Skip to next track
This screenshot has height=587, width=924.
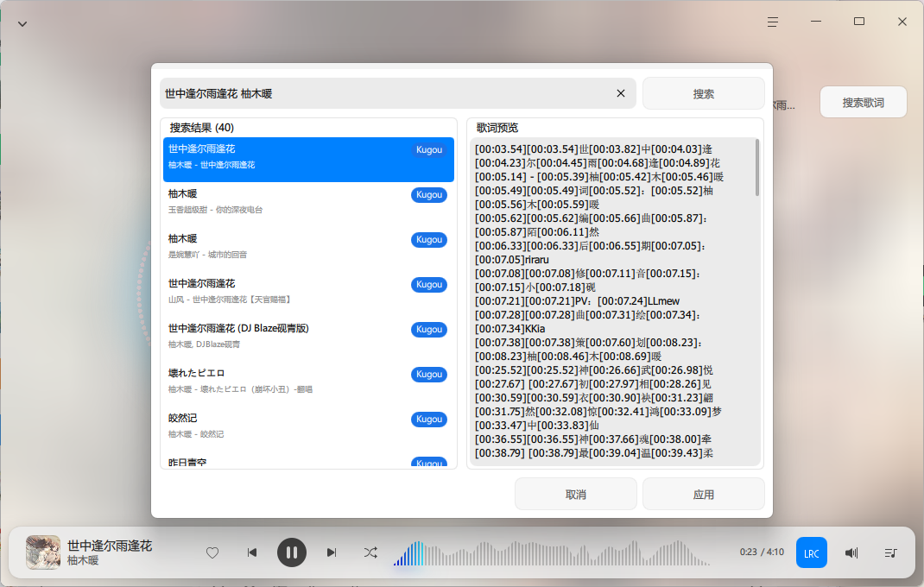click(x=332, y=552)
